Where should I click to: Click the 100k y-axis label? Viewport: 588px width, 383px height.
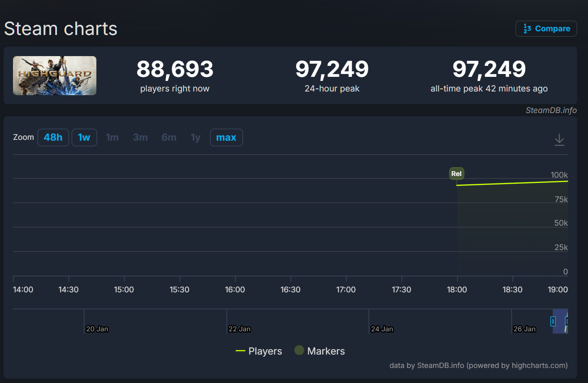point(559,175)
